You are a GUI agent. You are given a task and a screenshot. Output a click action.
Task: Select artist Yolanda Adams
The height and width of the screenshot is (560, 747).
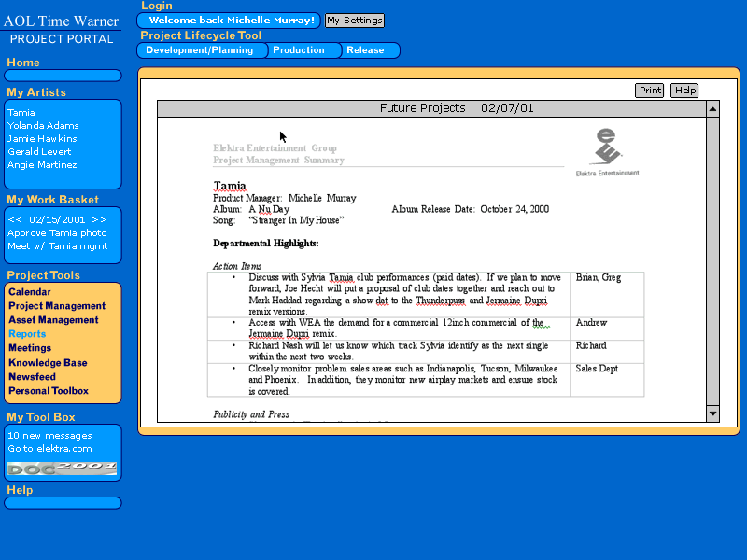[x=42, y=126]
